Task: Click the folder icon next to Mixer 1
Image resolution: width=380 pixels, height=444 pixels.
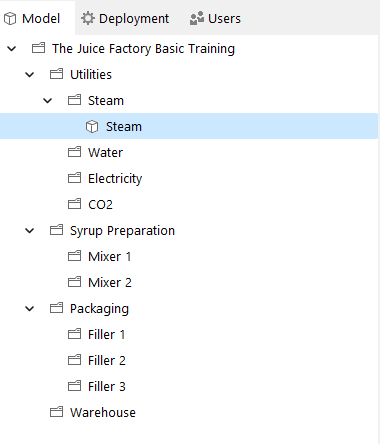Action: pos(74,256)
